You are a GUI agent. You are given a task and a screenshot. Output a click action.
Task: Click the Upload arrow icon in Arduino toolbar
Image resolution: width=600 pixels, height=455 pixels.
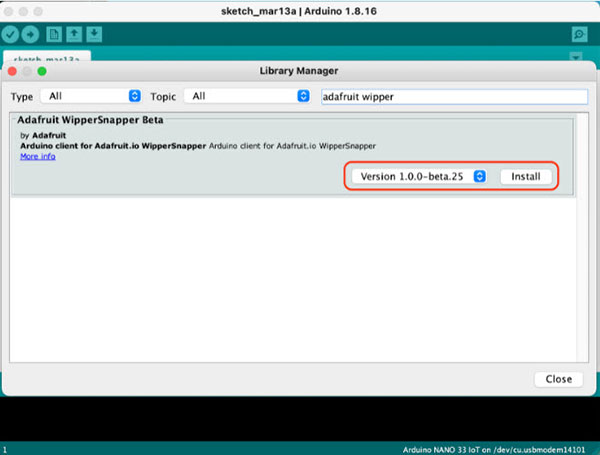pyautogui.click(x=30, y=35)
